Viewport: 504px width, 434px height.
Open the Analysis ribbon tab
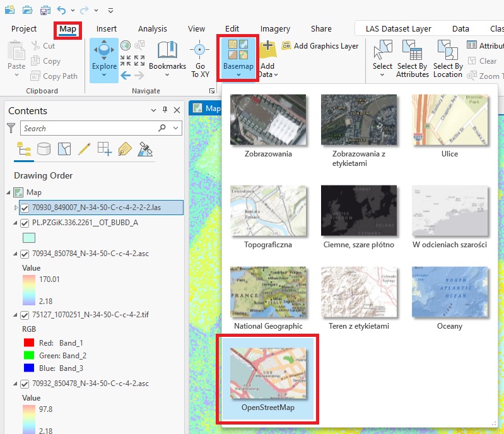(153, 28)
